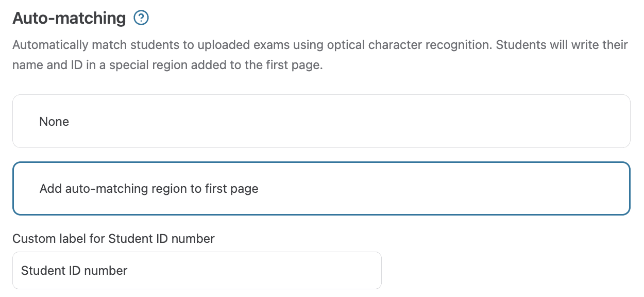
Task: Click empty area right of None label
Action: [361, 122]
